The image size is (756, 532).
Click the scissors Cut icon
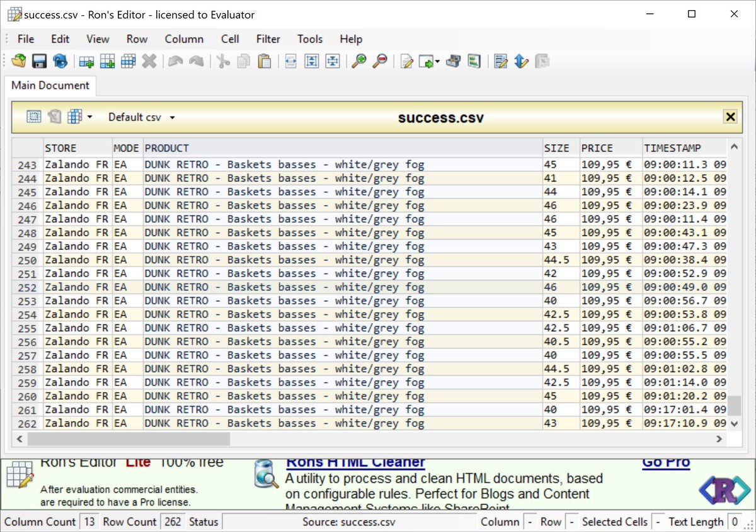click(223, 61)
